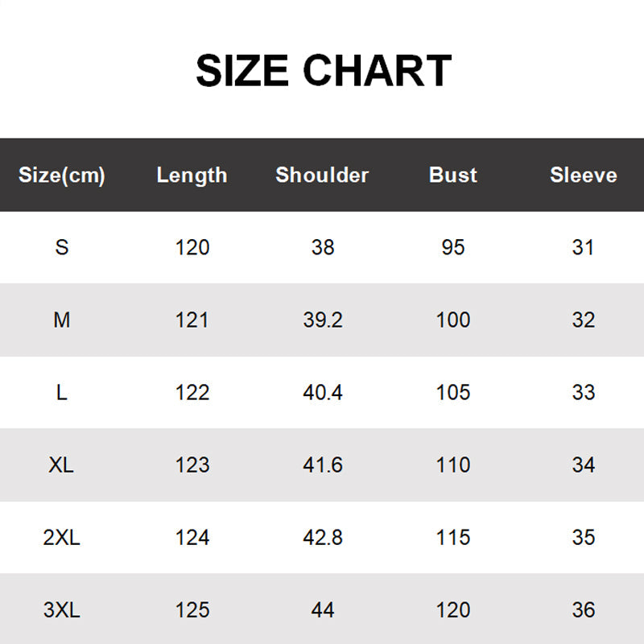Screen dimensions: 644x644
Task: Select the Bust column header
Action: coord(453,175)
